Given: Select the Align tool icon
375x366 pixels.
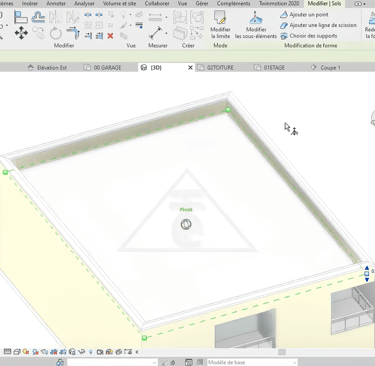Looking at the screenshot, I should [20, 17].
